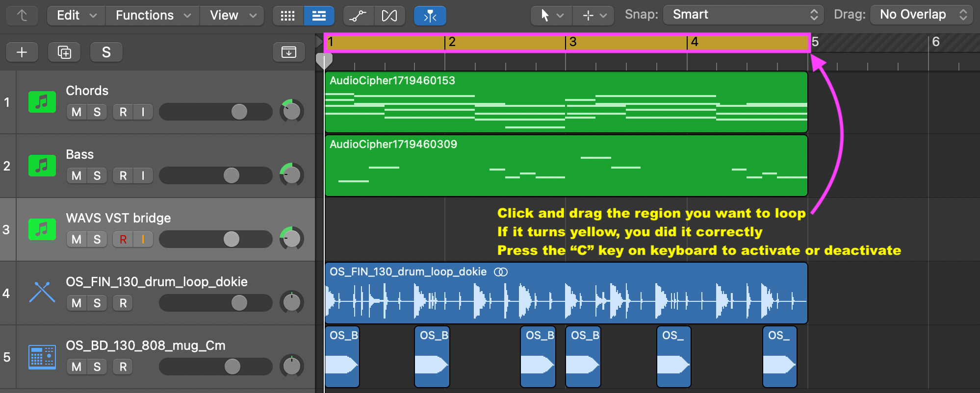Click the drum loop track crossed-sticks icon
Screen dimensions: 980x393
click(x=42, y=293)
